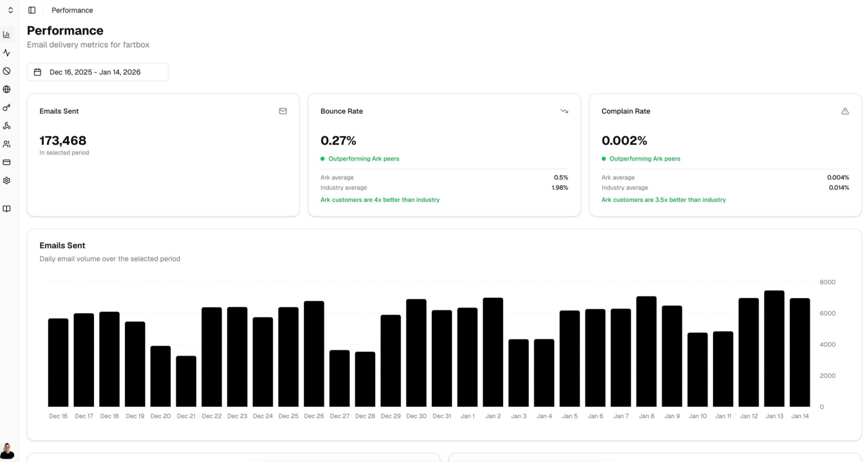Click the Performance breadcrumb label
The width and height of the screenshot is (868, 462).
72,10
